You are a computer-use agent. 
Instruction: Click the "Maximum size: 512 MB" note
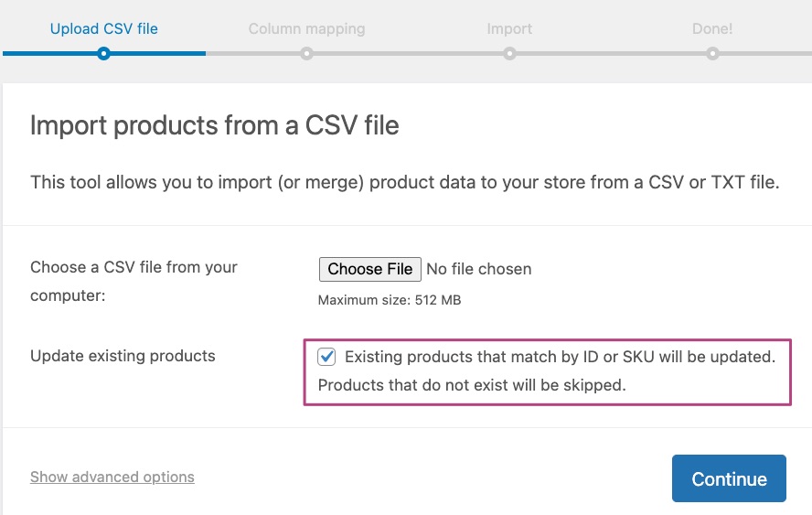389,300
